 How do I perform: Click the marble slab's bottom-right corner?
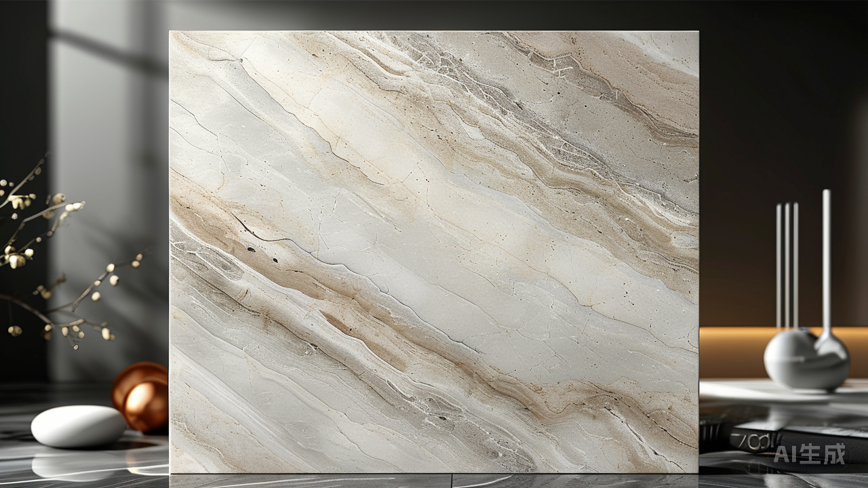click(696, 470)
